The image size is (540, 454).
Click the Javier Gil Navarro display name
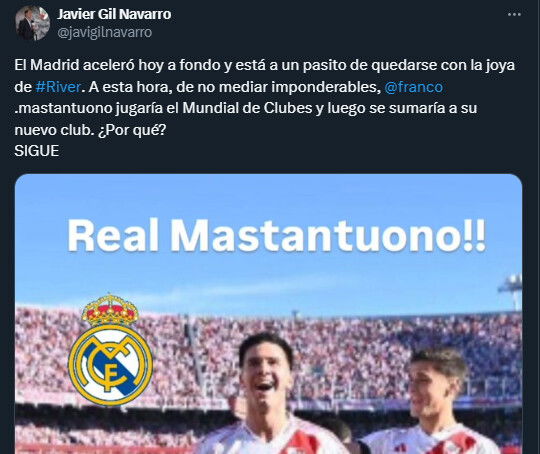(114, 14)
